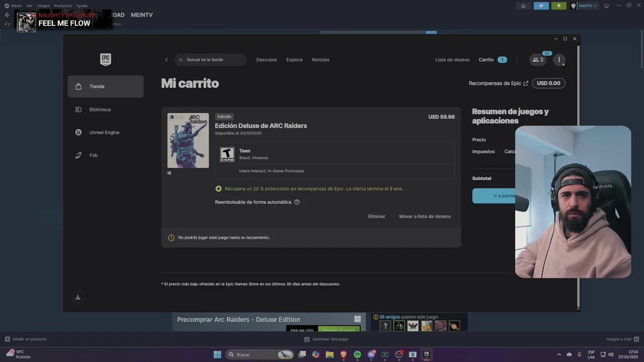Expand the system tray hidden icons chevron
Image resolution: width=644 pixels, height=362 pixels.
[x=559, y=354]
